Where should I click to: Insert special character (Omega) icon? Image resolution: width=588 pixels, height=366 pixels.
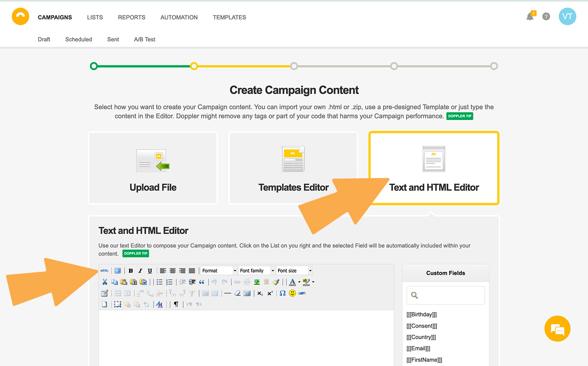pos(283,293)
